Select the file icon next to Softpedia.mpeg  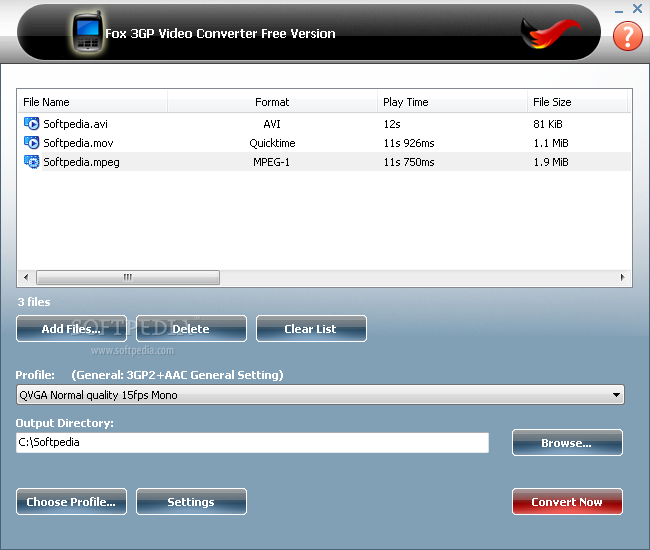click(32, 162)
